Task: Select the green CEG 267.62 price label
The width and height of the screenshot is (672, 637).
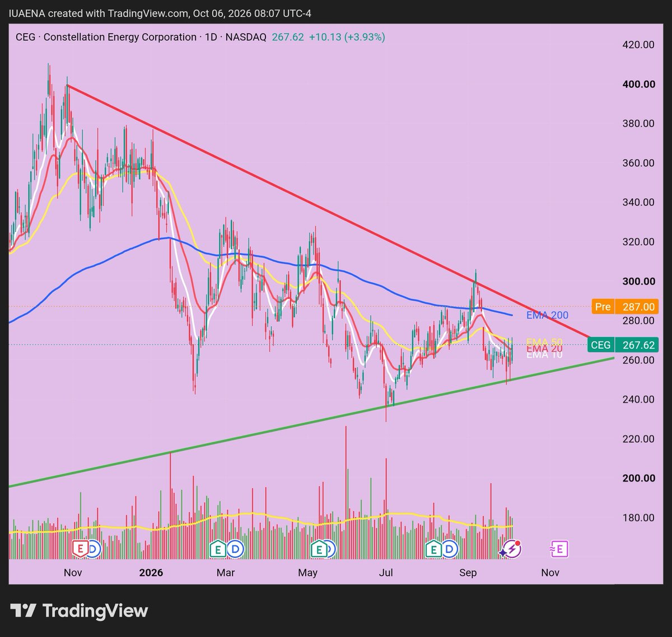Action: coord(622,345)
